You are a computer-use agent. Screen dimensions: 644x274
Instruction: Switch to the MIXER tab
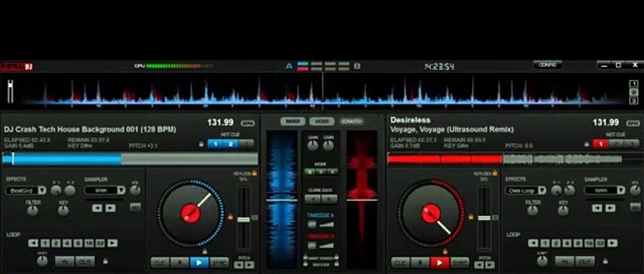[x=293, y=121]
